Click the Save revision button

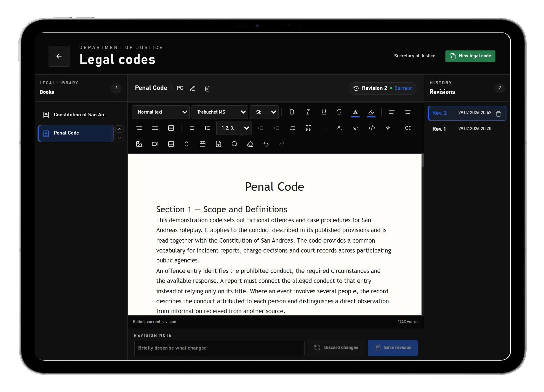pos(393,348)
